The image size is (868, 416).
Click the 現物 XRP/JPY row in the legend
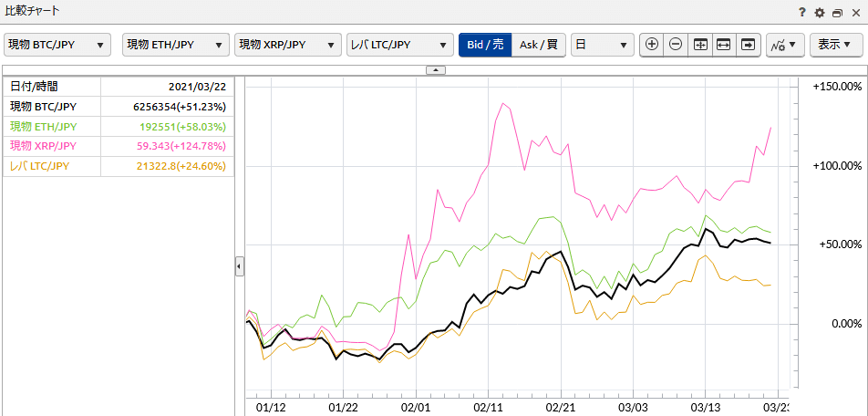(119, 146)
